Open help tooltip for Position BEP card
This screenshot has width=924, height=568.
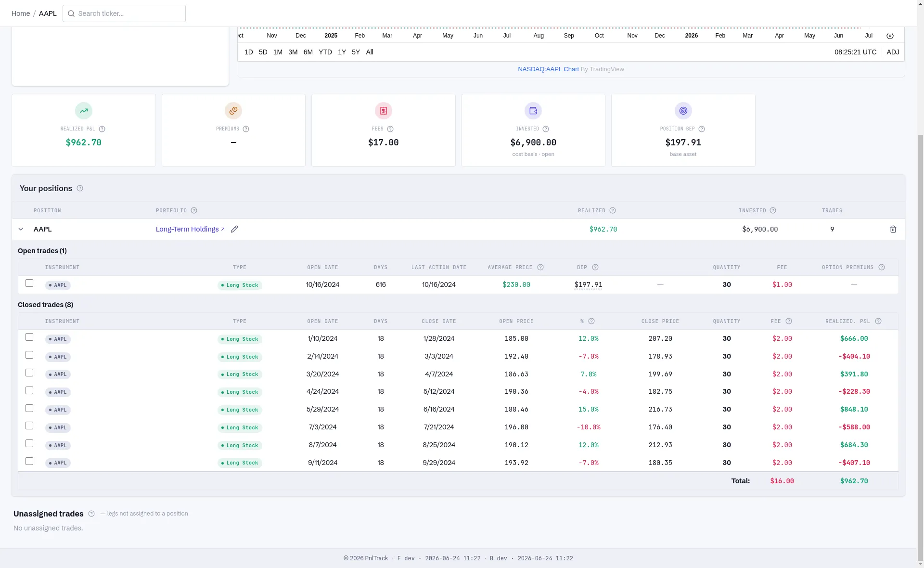coord(702,129)
